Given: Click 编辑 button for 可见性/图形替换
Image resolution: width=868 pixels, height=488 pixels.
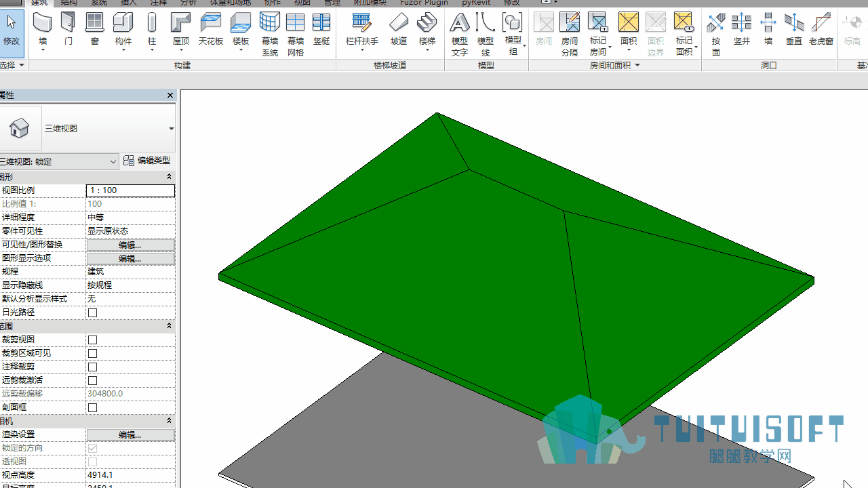Looking at the screenshot, I should [130, 245].
